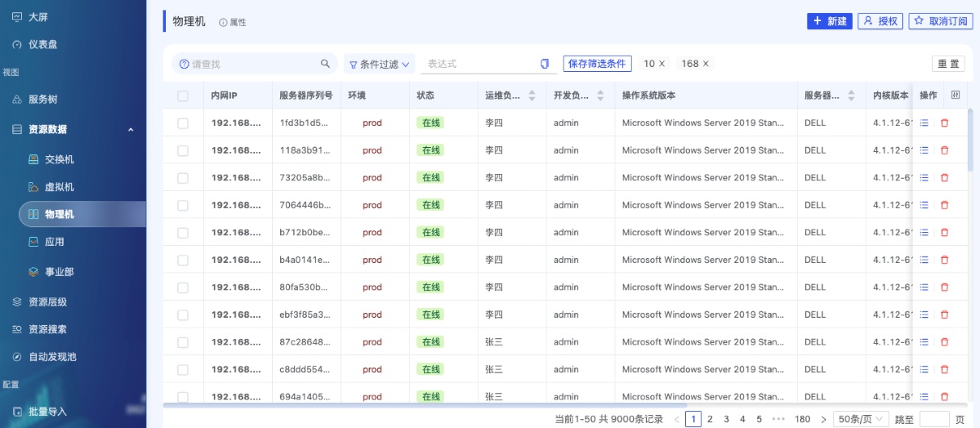Click the 跳至 page number input
Image resolution: width=980 pixels, height=428 pixels.
click(933, 419)
